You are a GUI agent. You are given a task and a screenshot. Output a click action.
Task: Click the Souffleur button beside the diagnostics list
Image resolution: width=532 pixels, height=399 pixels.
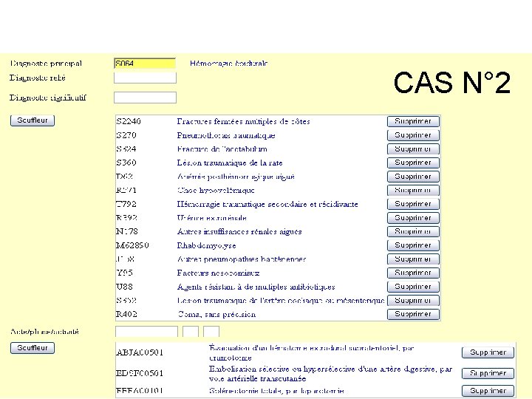(33, 120)
